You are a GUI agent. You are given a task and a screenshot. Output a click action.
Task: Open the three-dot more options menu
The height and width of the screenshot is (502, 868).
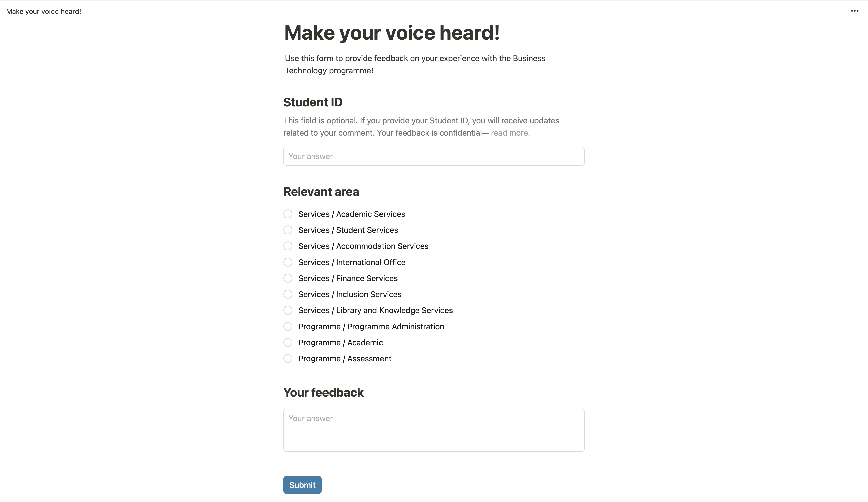pos(855,11)
